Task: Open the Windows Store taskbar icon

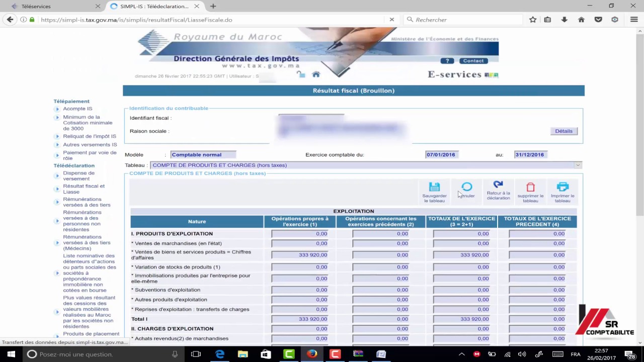Action: 266,354
